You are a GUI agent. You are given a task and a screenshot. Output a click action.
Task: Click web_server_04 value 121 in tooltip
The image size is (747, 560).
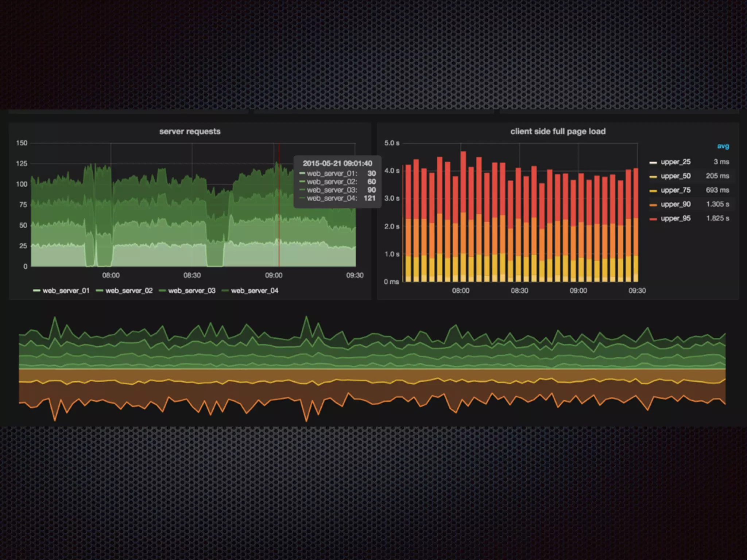(x=369, y=198)
